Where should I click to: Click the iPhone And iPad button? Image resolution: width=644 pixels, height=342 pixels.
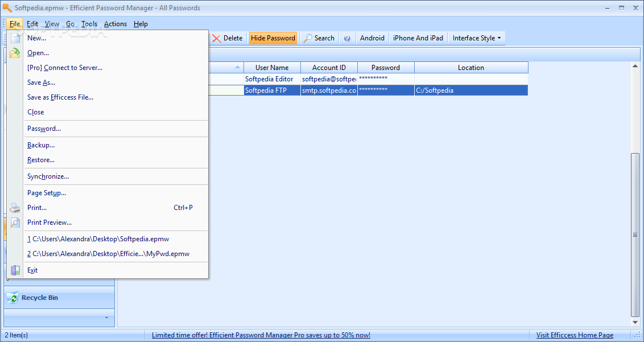pos(418,38)
